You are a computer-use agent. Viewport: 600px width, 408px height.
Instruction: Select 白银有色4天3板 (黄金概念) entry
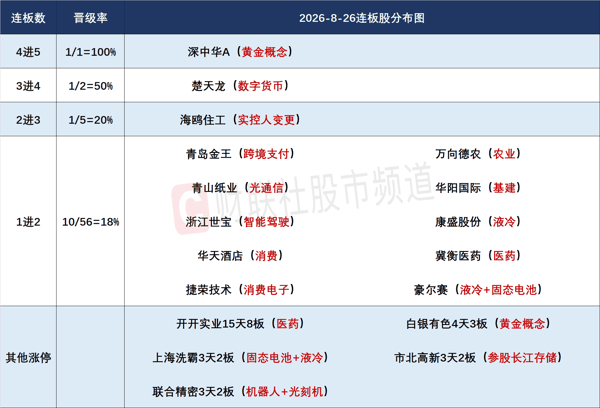478,324
